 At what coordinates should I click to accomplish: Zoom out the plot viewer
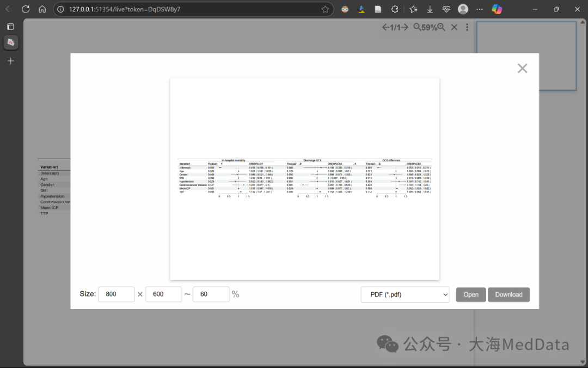point(417,27)
